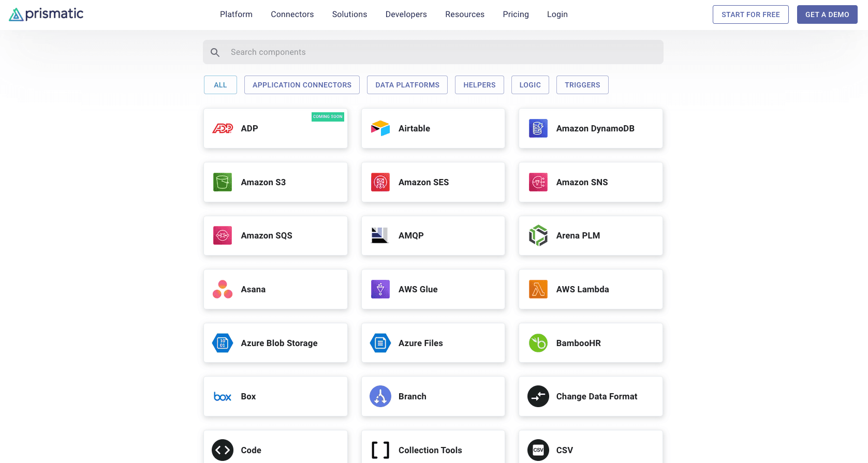Screen dimensions: 868x463
Task: Open the Collection Tools label
Action: 430,450
